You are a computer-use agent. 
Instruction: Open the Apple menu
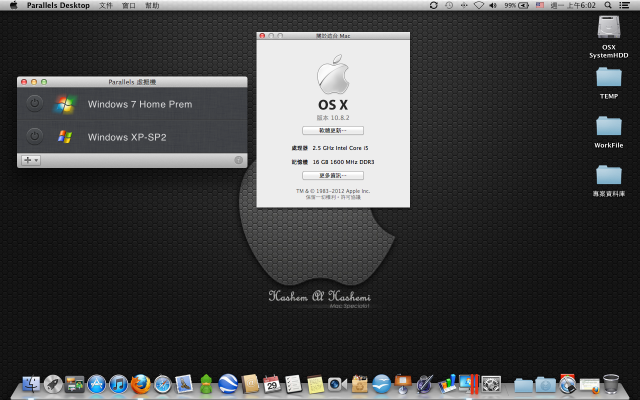pyautogui.click(x=13, y=5)
